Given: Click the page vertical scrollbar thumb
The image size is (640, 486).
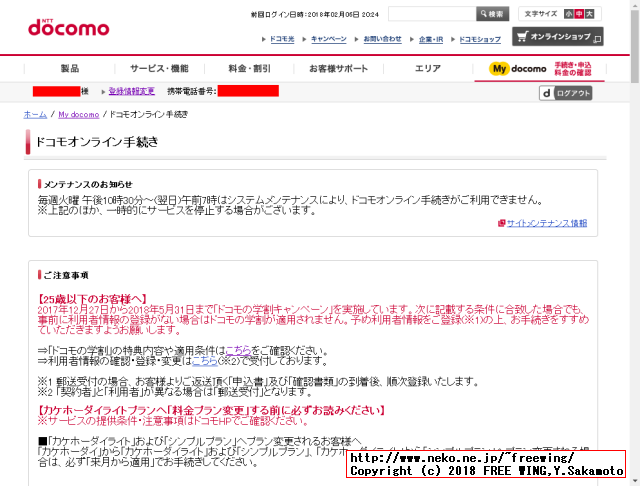Looking at the screenshot, I should coord(635,46).
